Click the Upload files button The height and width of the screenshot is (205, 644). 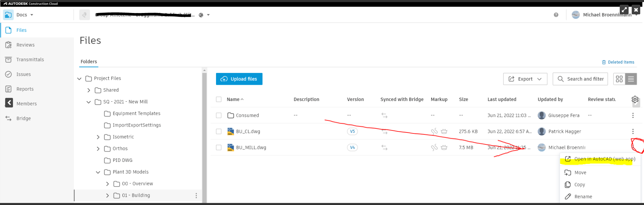point(239,79)
